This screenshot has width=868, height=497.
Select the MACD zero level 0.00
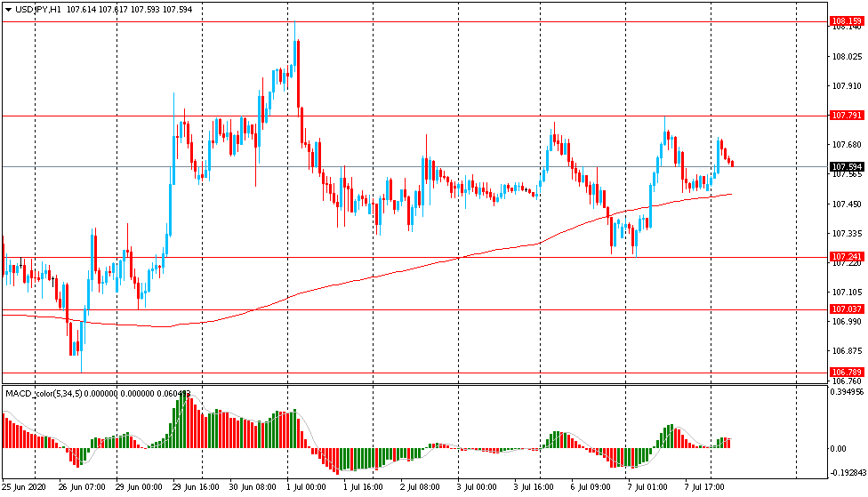pyautogui.click(x=838, y=448)
